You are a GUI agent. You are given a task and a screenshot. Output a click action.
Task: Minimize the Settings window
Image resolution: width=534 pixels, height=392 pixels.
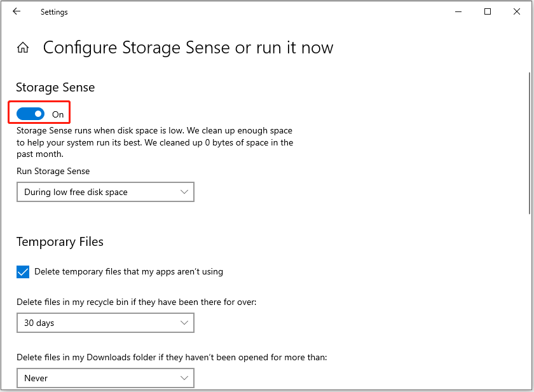click(x=458, y=11)
